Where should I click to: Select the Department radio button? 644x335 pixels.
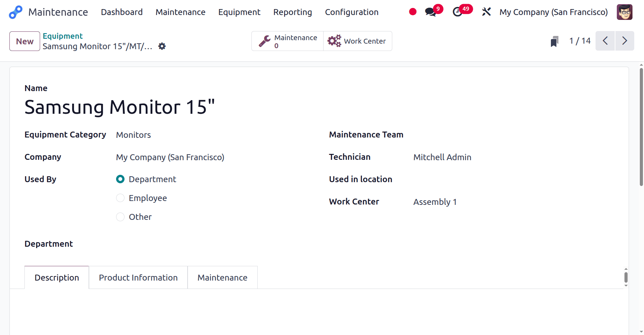[x=120, y=179]
